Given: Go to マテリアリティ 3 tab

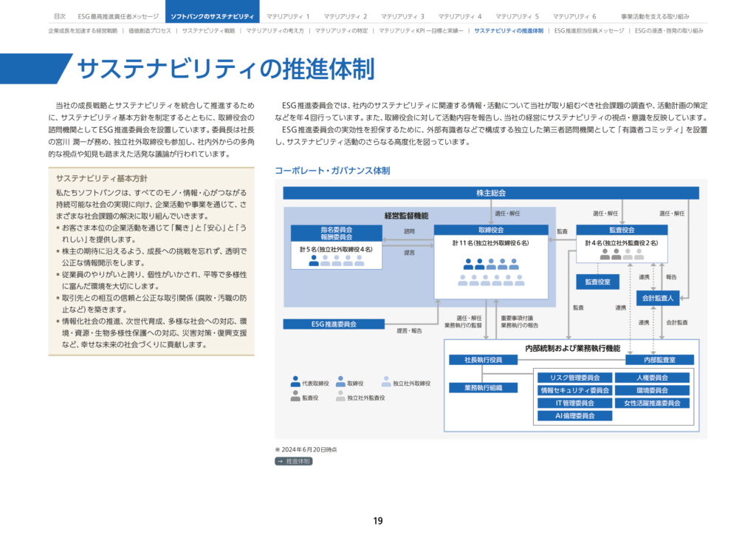Looking at the screenshot, I should pyautogui.click(x=402, y=16).
